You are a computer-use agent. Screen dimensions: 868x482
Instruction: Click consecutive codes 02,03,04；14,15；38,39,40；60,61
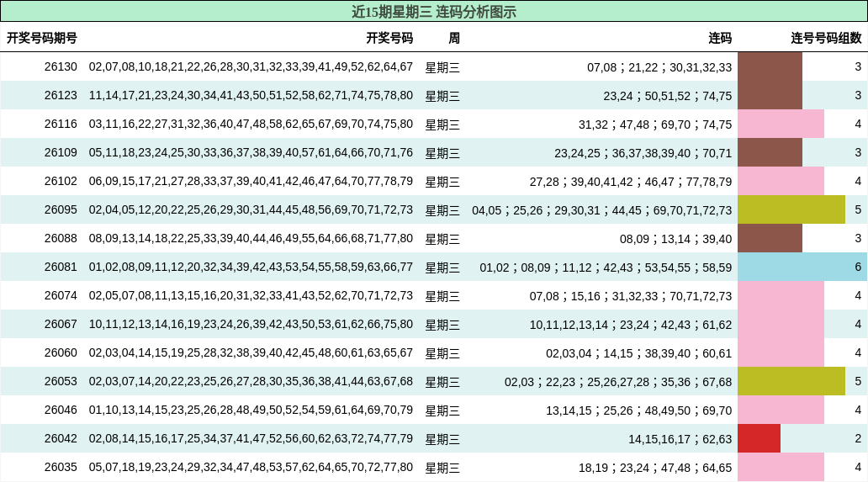tap(639, 353)
